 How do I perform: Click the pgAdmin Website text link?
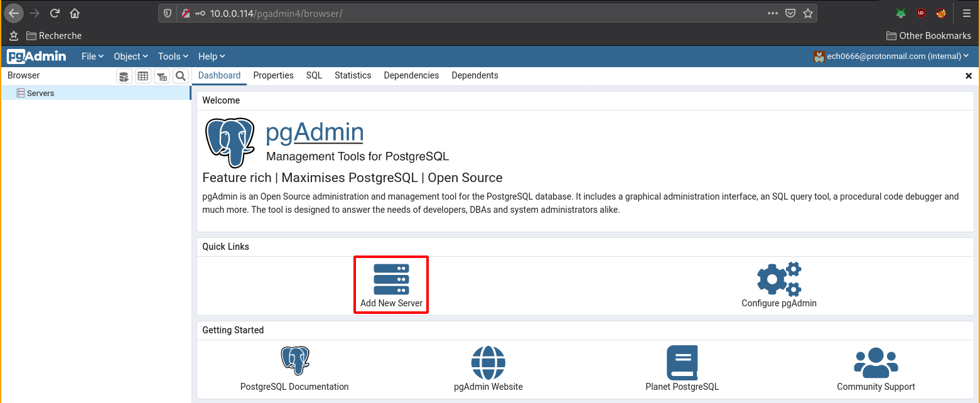(x=488, y=387)
